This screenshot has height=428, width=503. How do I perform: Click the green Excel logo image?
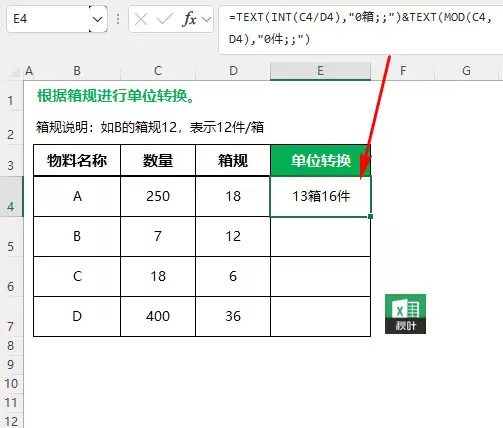(405, 314)
